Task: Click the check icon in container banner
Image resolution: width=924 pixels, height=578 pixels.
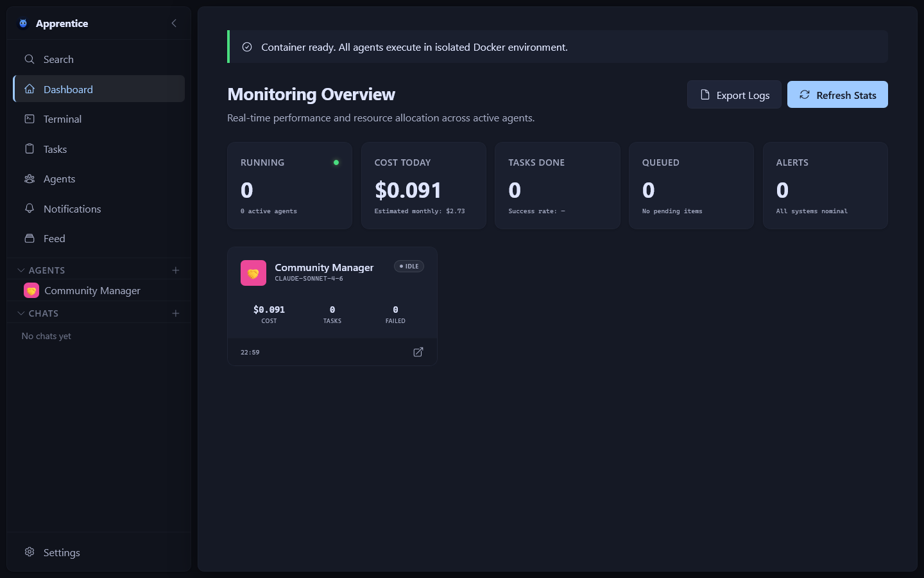Action: coord(247,47)
